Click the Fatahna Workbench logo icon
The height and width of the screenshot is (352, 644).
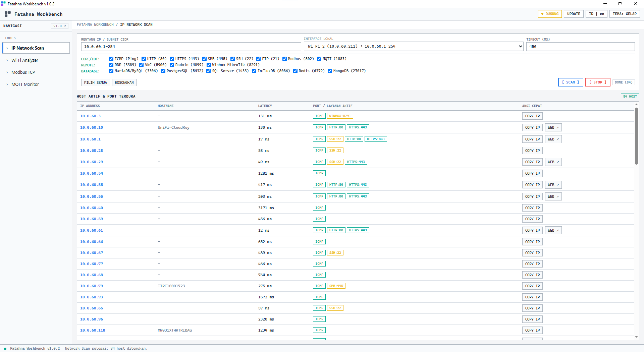[8, 14]
